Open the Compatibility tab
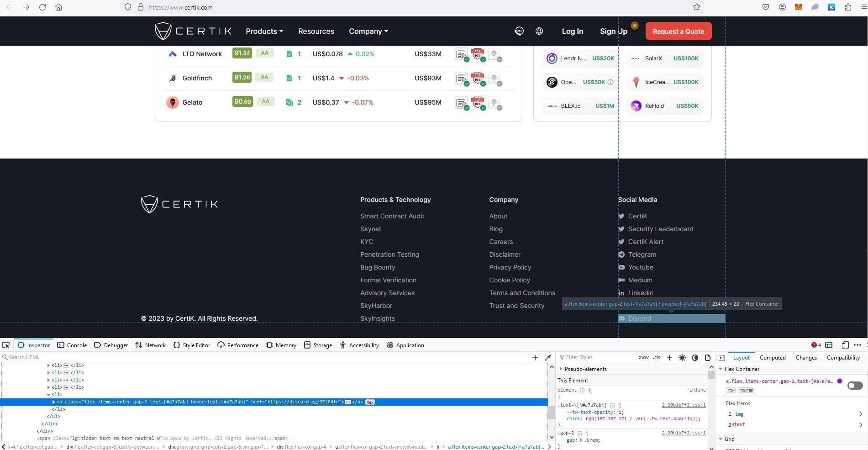The width and height of the screenshot is (868, 450). [843, 358]
